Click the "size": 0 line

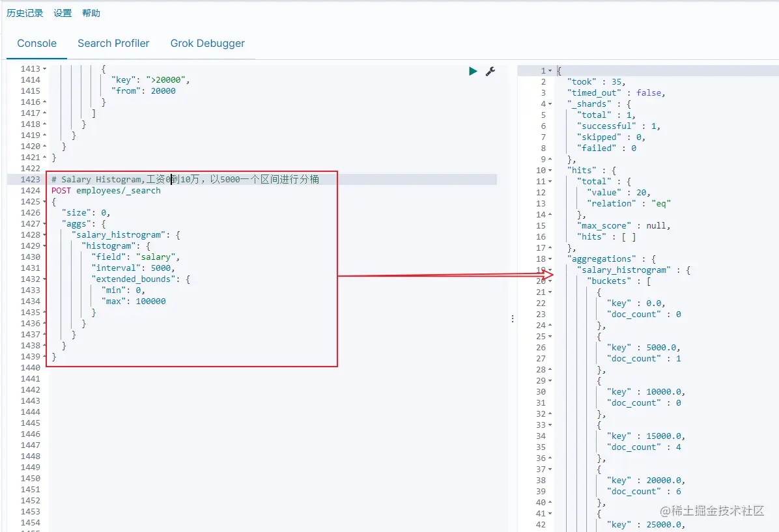(86, 212)
